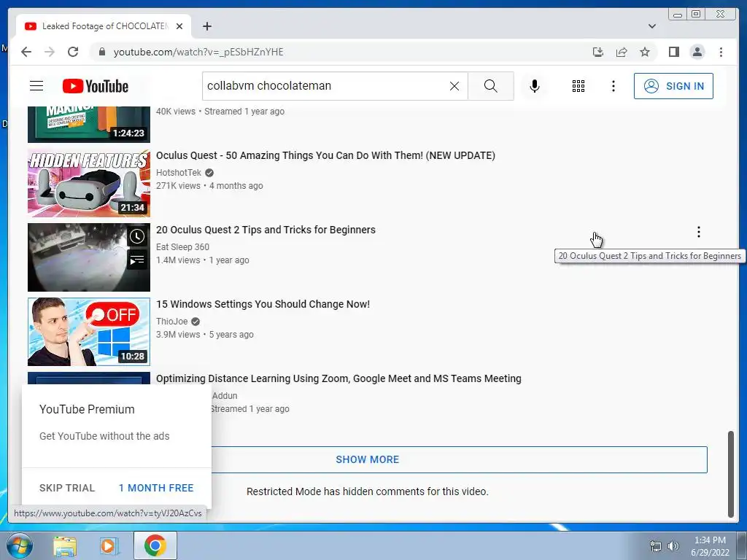Click SKIP TRIAL in the Premium popup
Screen dimensions: 747x560
(67, 488)
